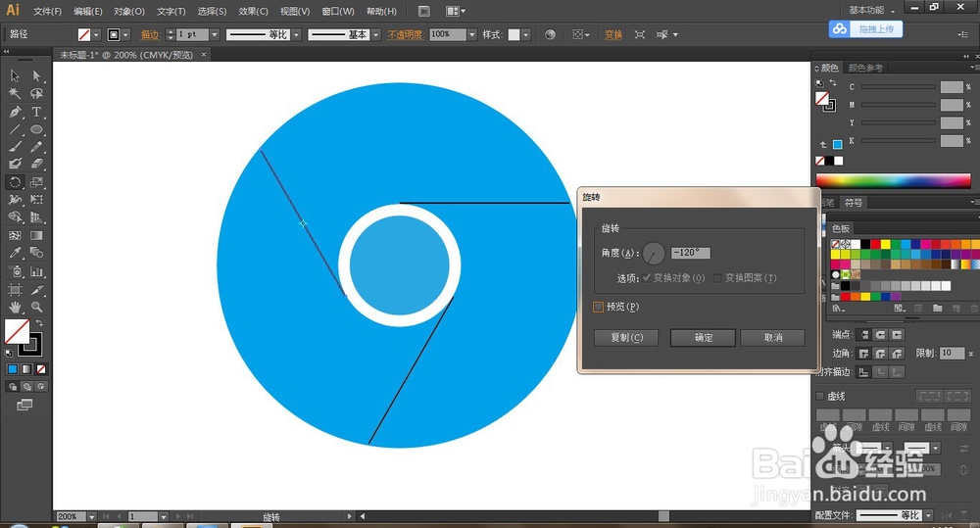The height and width of the screenshot is (528, 980).
Task: Cancel the rotate dialog with 取消
Action: click(x=772, y=337)
